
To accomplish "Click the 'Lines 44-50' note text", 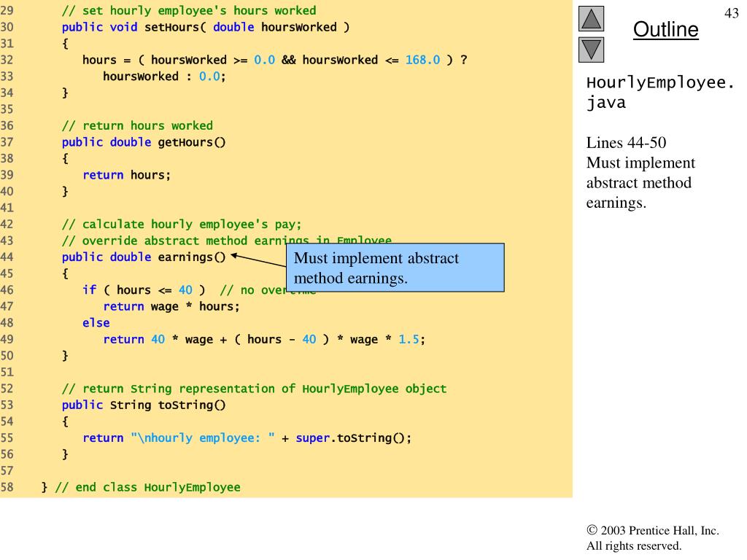I will tap(626, 142).
